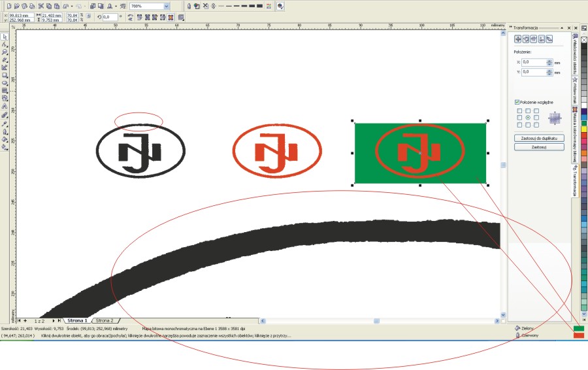Select the center anchor radio button

[x=528, y=118]
